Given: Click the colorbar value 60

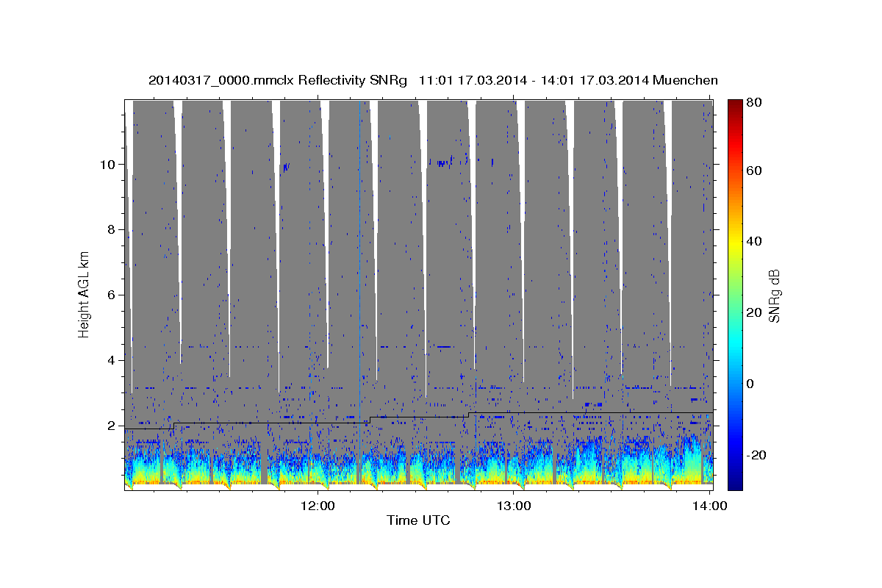Looking at the screenshot, I should pos(753,171).
